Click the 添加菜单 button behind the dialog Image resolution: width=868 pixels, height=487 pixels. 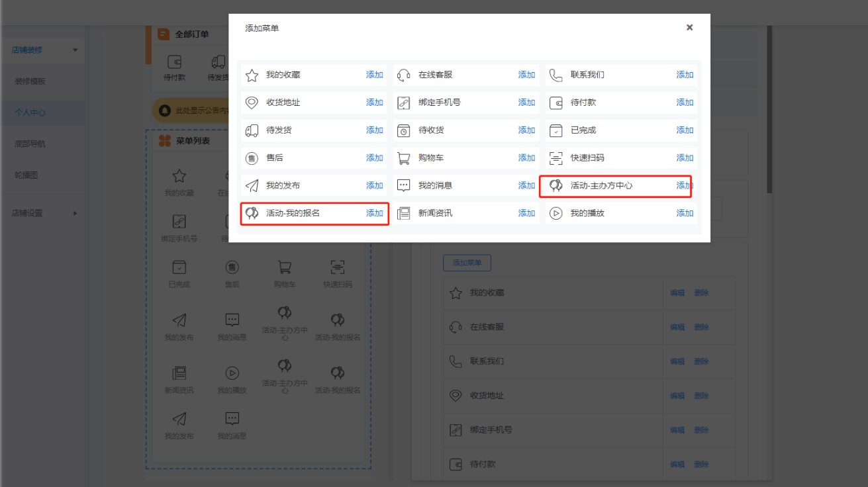[467, 263]
